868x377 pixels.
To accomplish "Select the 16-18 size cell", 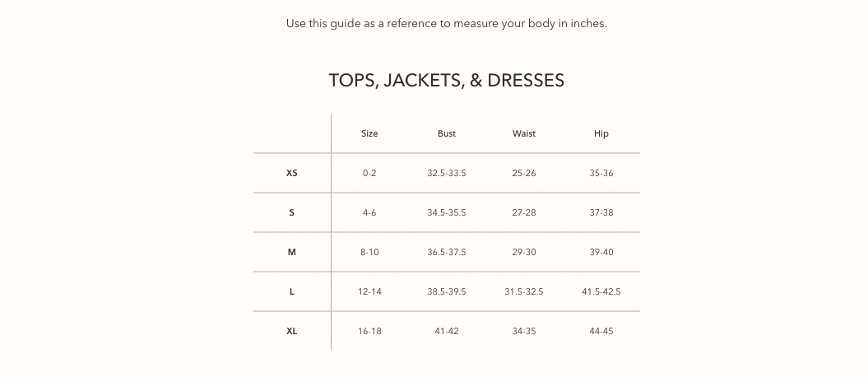I will click(x=369, y=331).
